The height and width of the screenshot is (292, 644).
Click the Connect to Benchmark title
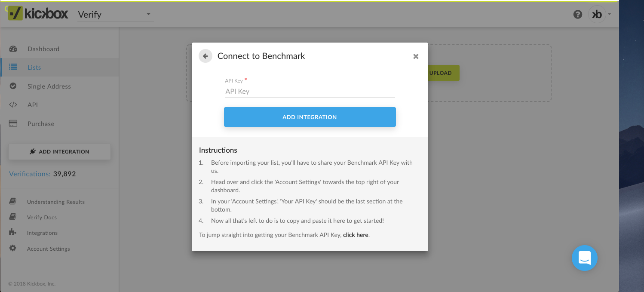click(261, 56)
